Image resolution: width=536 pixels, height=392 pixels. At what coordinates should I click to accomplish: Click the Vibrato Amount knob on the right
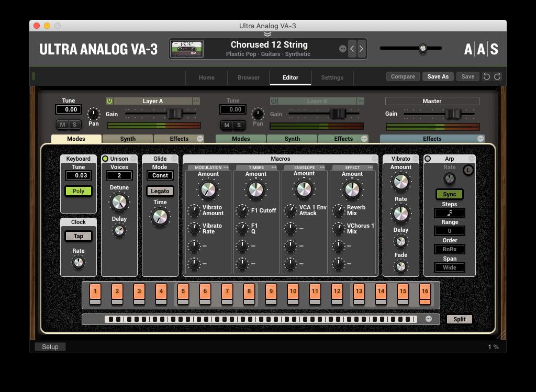point(400,182)
